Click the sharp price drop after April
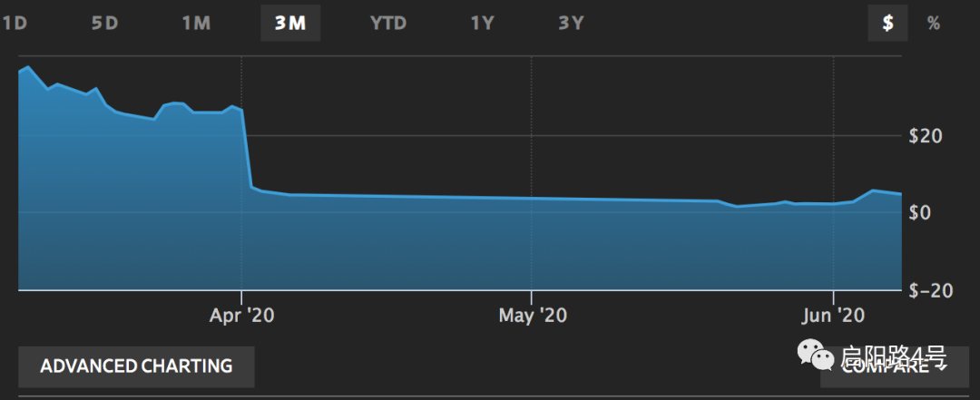Viewport: 980px width, 400px height. [247, 149]
